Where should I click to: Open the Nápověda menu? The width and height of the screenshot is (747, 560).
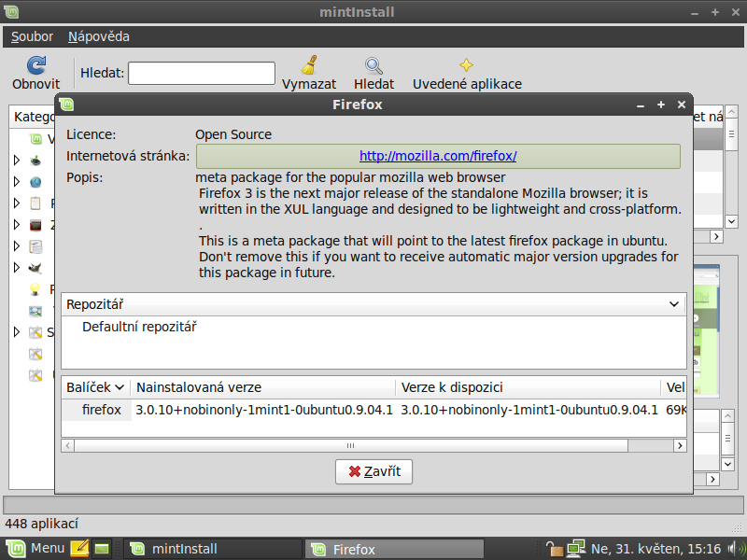[x=99, y=36]
